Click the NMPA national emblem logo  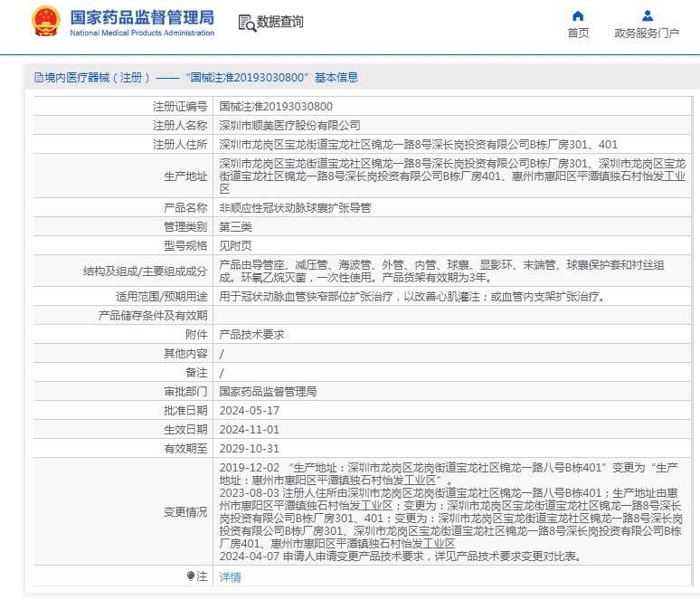click(x=47, y=22)
